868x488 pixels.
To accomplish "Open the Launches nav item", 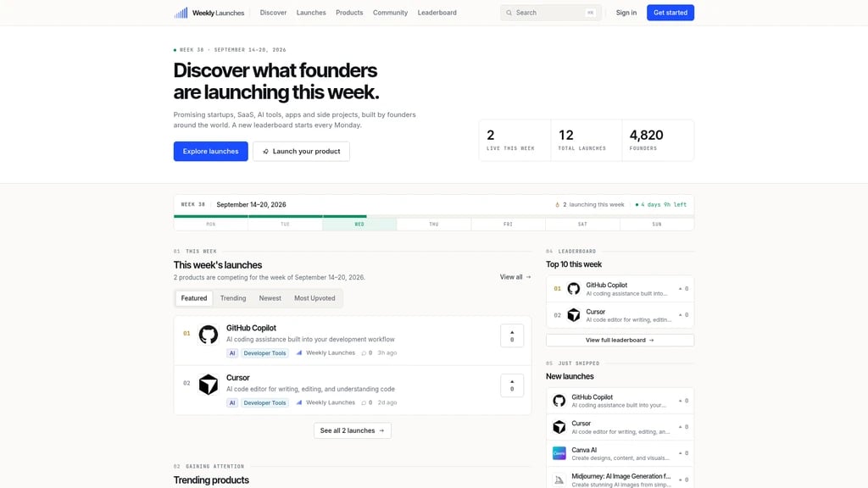I will (x=311, y=13).
